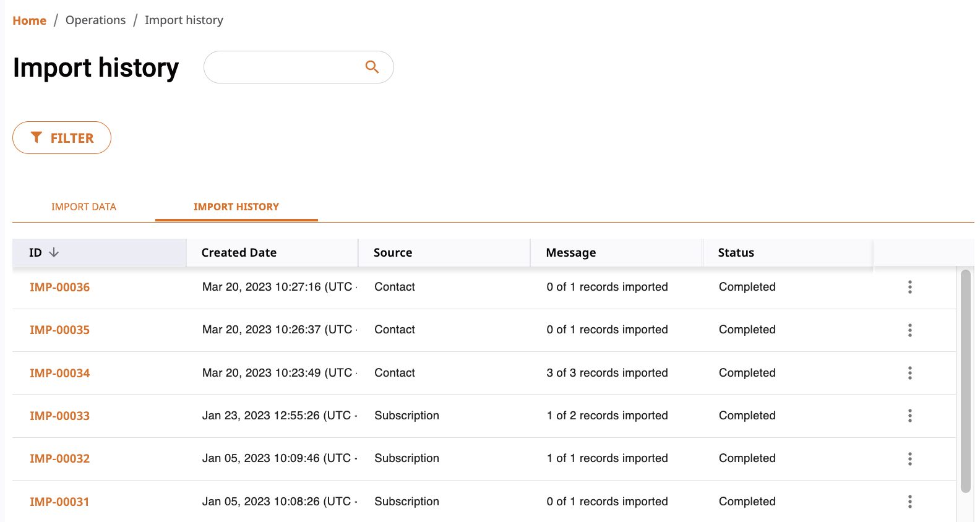Switch to the Import Data tab

[84, 207]
